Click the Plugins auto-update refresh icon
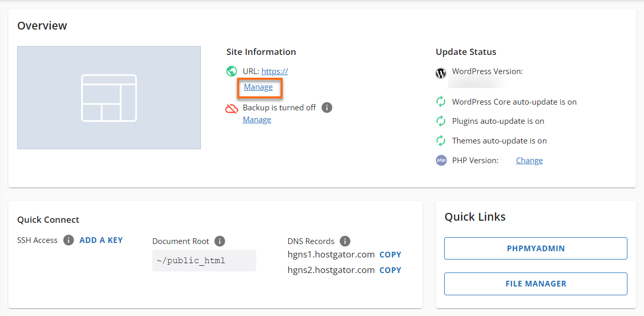Screen dimensions: 644x316 (440, 121)
